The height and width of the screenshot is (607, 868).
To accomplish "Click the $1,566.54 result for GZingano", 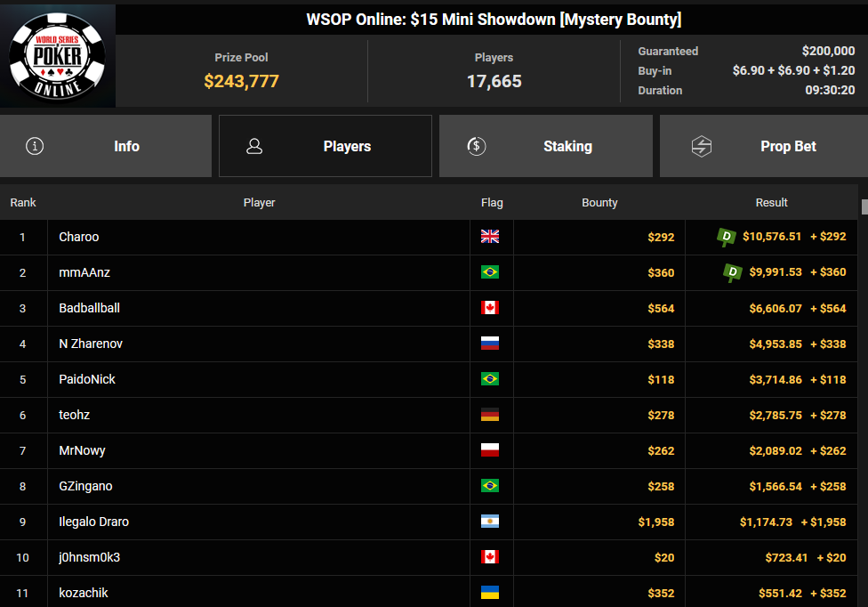I will (776, 486).
